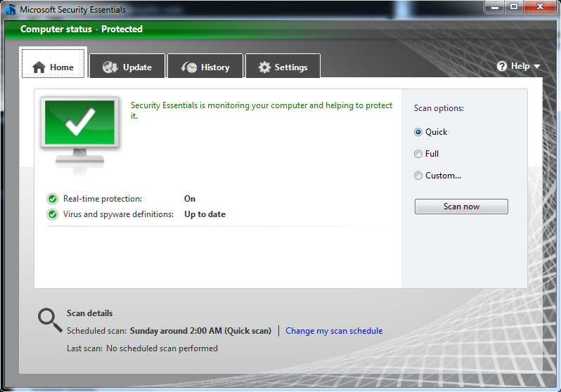
Task: Click 'No scheduled scan performed' text
Action: (162, 348)
